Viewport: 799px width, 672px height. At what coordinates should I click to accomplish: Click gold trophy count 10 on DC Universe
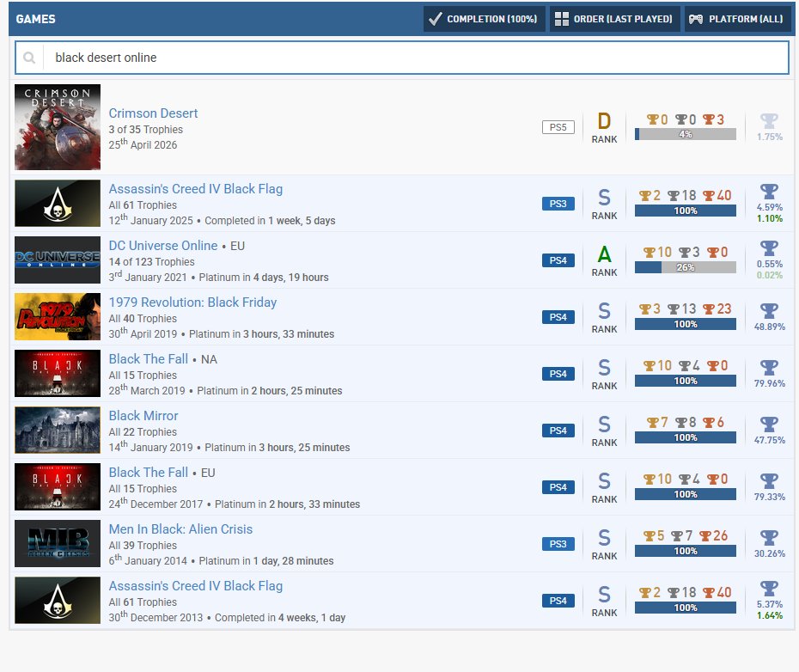tap(657, 252)
